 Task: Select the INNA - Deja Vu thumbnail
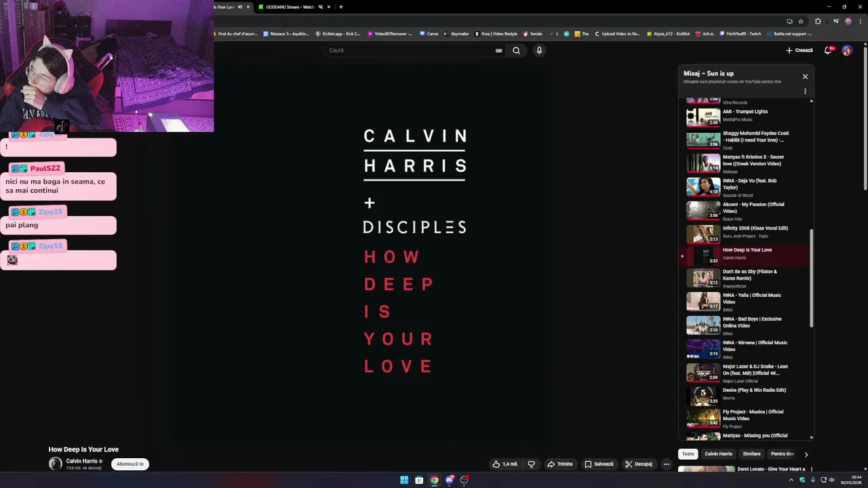click(x=703, y=186)
